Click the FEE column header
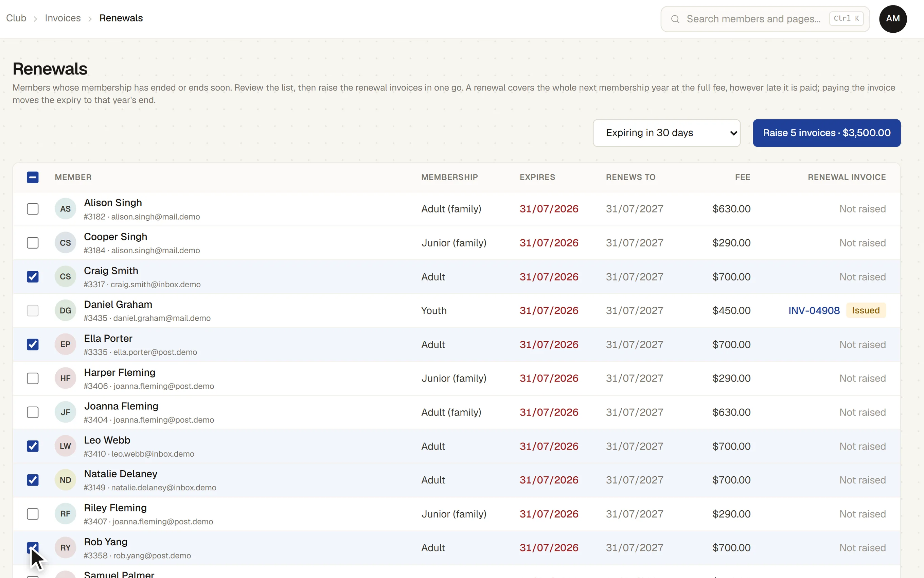 pyautogui.click(x=743, y=177)
